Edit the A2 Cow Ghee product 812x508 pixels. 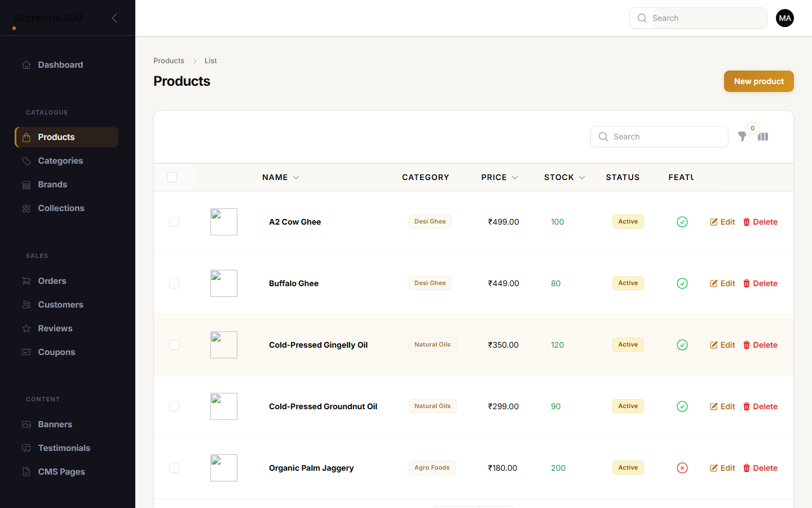click(722, 222)
